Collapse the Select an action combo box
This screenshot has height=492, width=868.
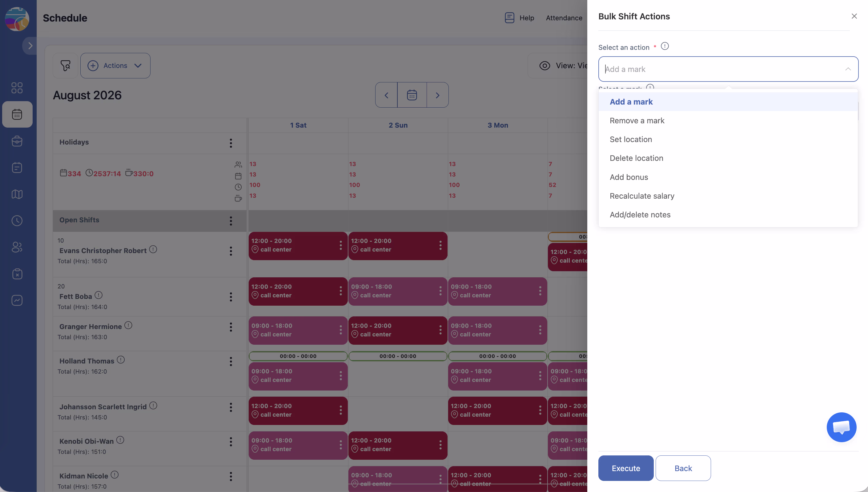click(848, 69)
